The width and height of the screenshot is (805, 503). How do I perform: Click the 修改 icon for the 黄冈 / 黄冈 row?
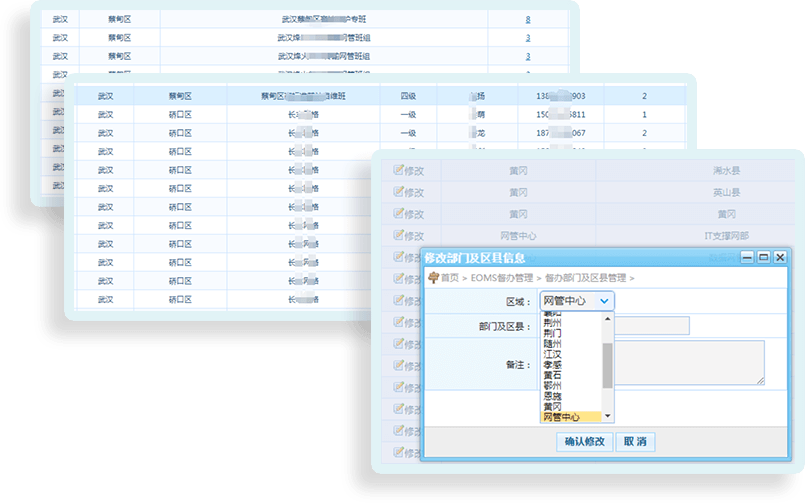[x=399, y=214]
